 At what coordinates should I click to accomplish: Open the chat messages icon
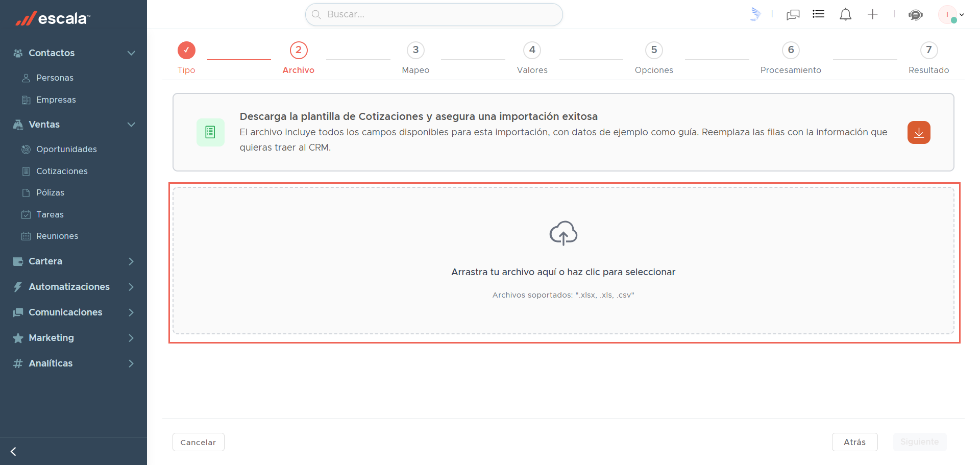[793, 14]
